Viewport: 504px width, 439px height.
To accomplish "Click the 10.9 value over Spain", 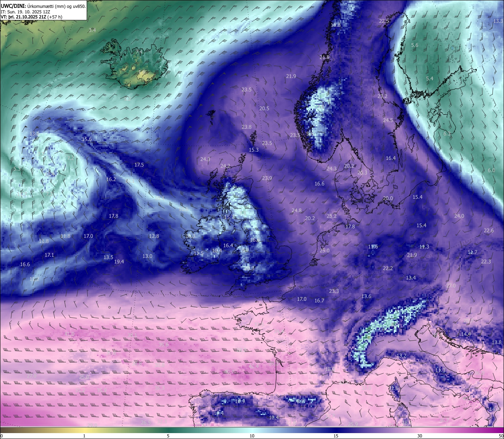I will (x=240, y=401).
